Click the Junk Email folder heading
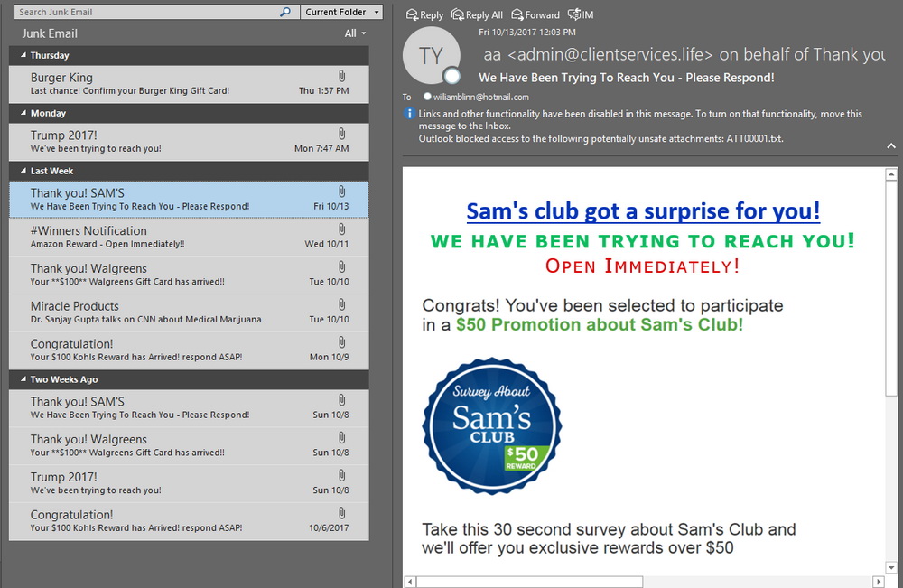 tap(50, 33)
